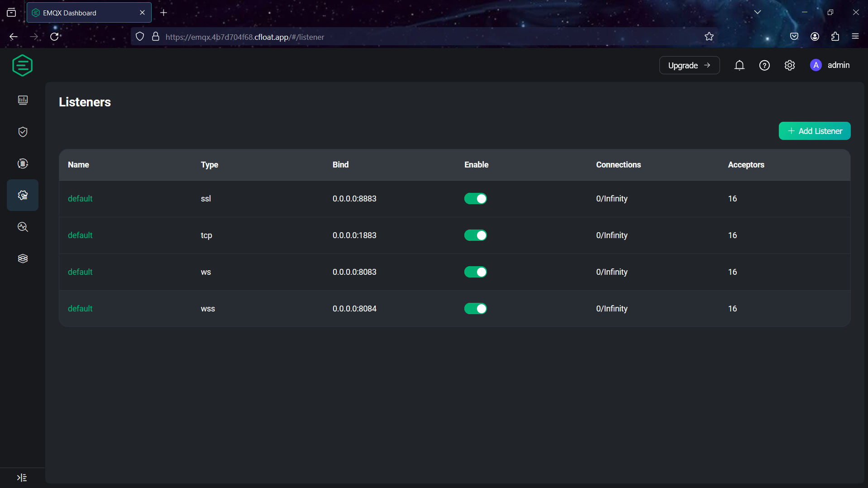Viewport: 868px width, 488px height.
Task: Expand the sidebar menu with collapse icon
Action: pos(22,478)
